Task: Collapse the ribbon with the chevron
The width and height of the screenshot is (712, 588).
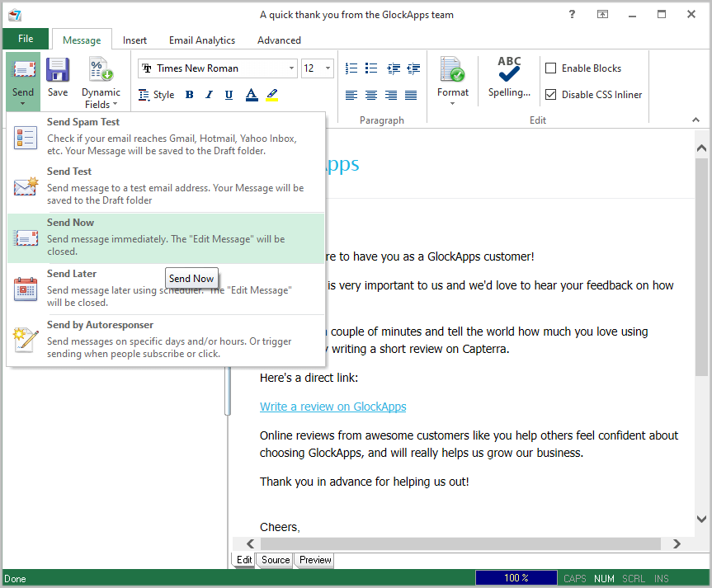Action: [x=695, y=120]
